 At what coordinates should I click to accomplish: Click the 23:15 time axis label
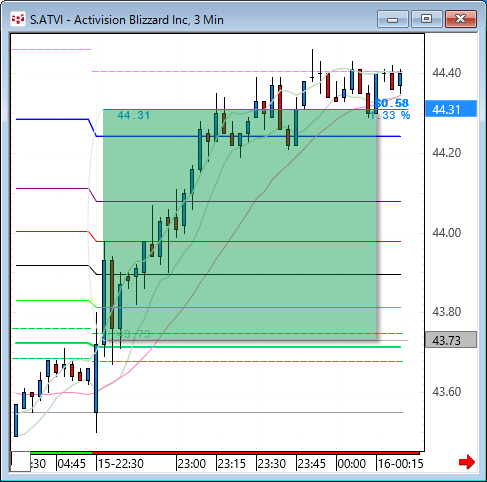coord(232,464)
